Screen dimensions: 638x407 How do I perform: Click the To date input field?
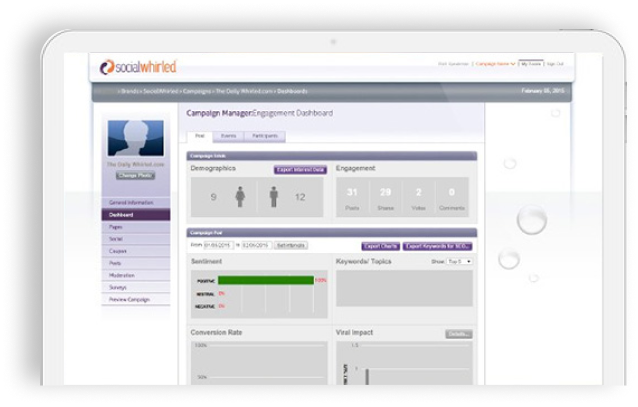click(x=256, y=245)
